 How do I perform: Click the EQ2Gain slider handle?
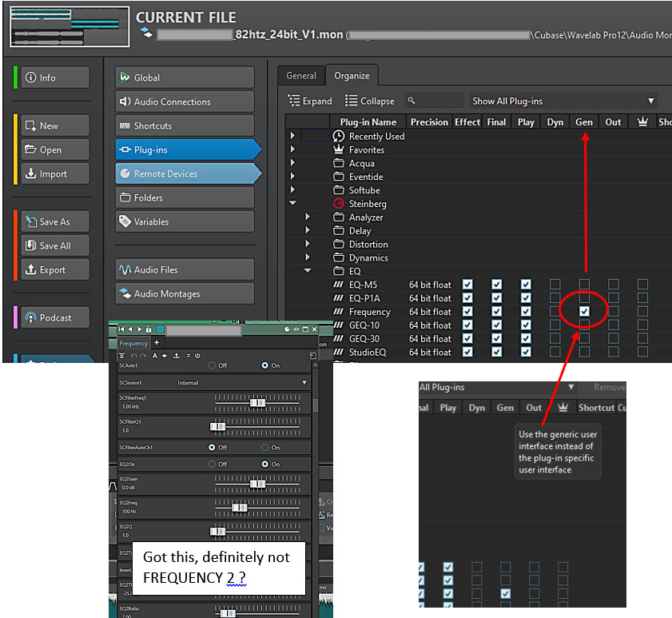tap(257, 484)
